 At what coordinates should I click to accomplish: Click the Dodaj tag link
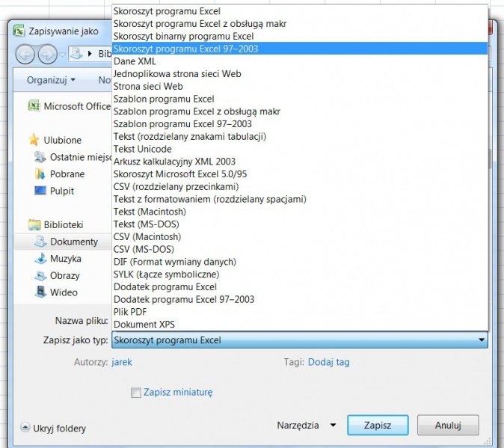point(328,362)
